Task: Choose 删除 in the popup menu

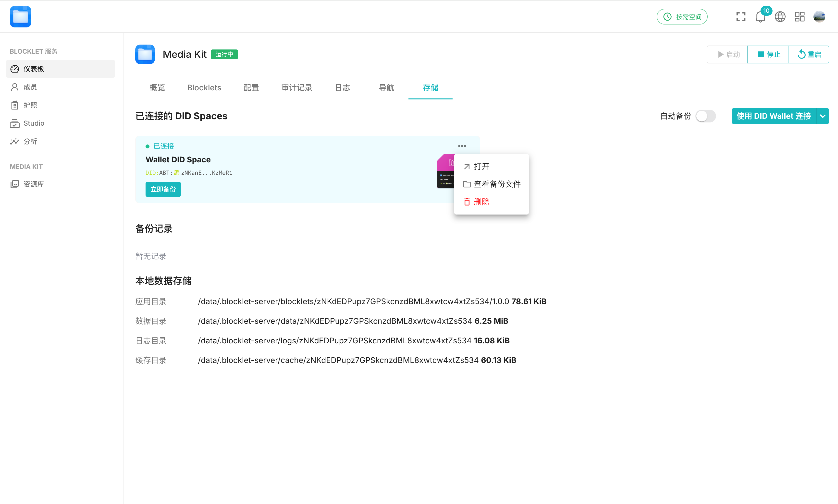Action: click(481, 202)
